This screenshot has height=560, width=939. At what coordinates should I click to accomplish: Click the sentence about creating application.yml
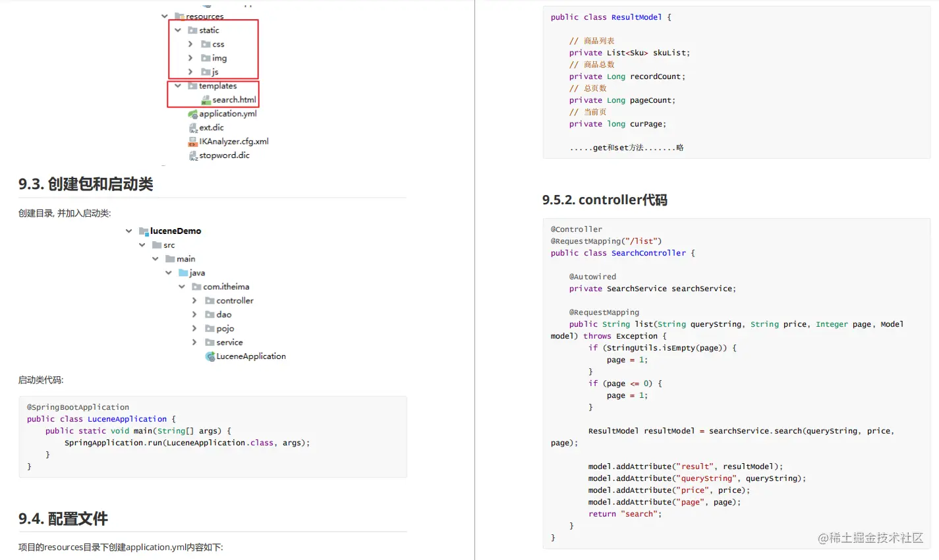click(121, 547)
